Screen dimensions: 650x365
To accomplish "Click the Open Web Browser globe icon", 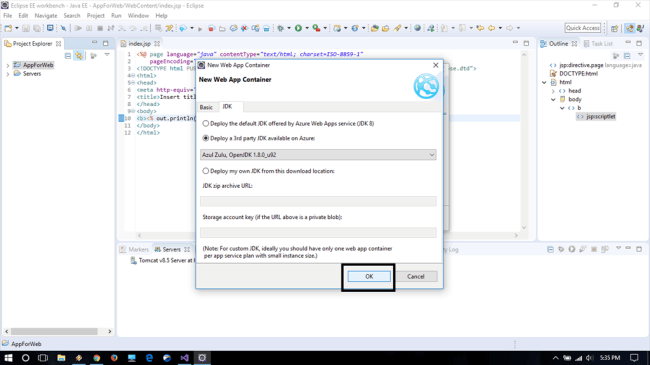I will 417,28.
